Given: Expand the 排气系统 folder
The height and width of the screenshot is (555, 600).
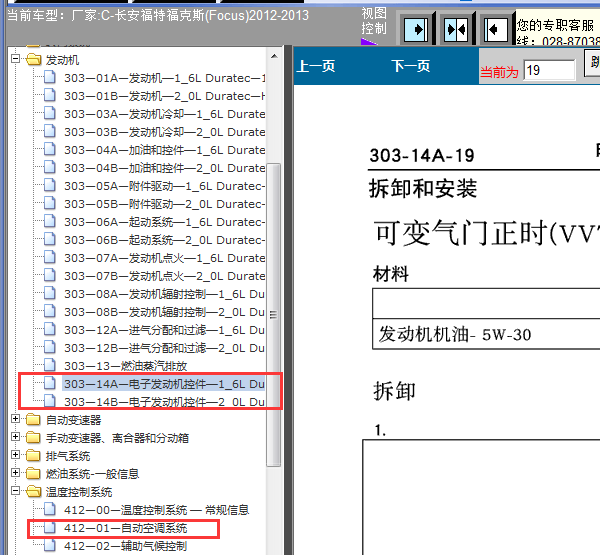Looking at the screenshot, I should [16, 455].
